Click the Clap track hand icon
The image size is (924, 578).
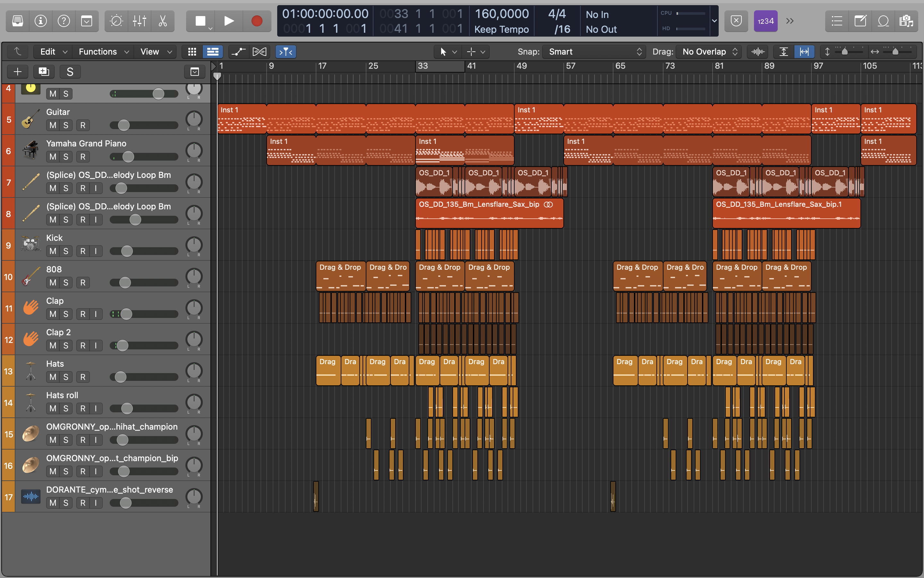[x=30, y=308]
